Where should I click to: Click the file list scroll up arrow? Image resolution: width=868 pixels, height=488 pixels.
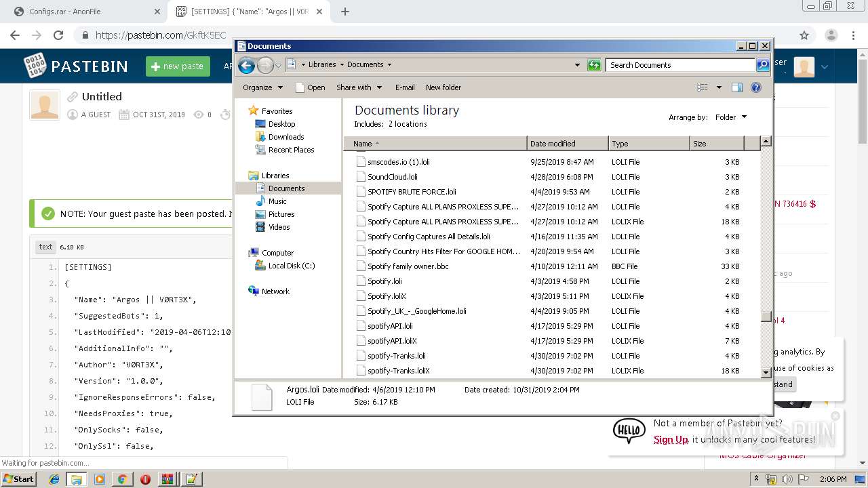[766, 142]
